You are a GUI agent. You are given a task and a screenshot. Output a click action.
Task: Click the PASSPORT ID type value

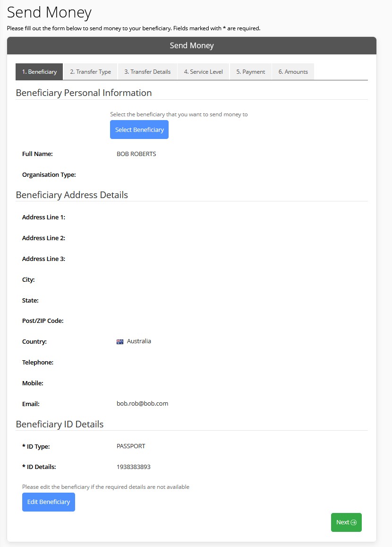click(131, 446)
